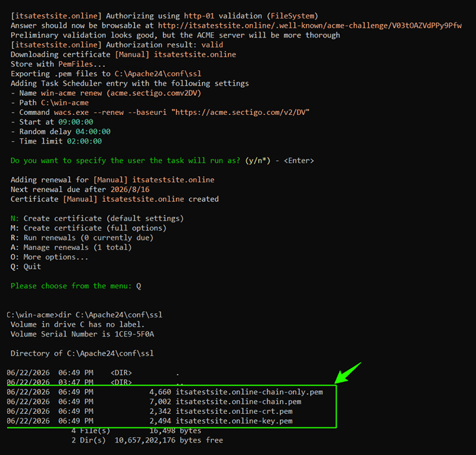
Task: Click the export path C:\Apache24\conf\ssl
Action: click(158, 74)
